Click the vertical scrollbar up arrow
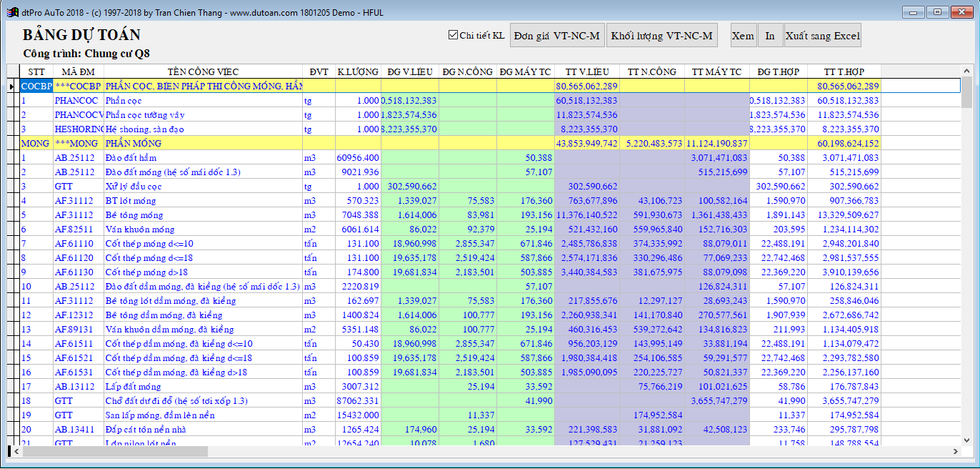The width and height of the screenshot is (980, 469). tap(966, 71)
